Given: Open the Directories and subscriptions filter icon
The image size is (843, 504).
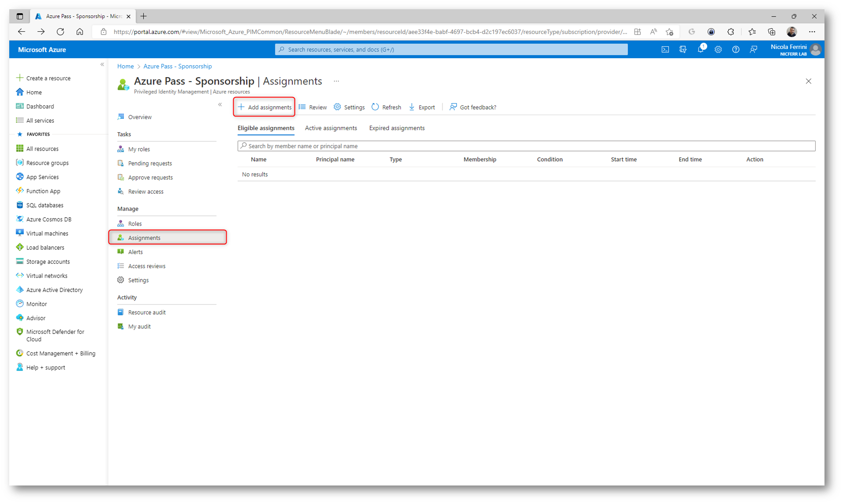Looking at the screenshot, I should (683, 50).
